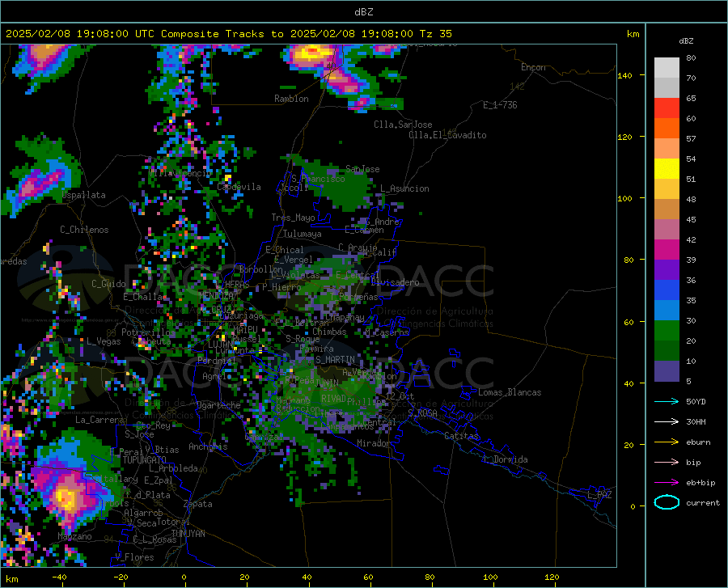Viewport: 728px width, 588px height.
Task: Click the S_MARTIN city label
Action: click(x=335, y=360)
